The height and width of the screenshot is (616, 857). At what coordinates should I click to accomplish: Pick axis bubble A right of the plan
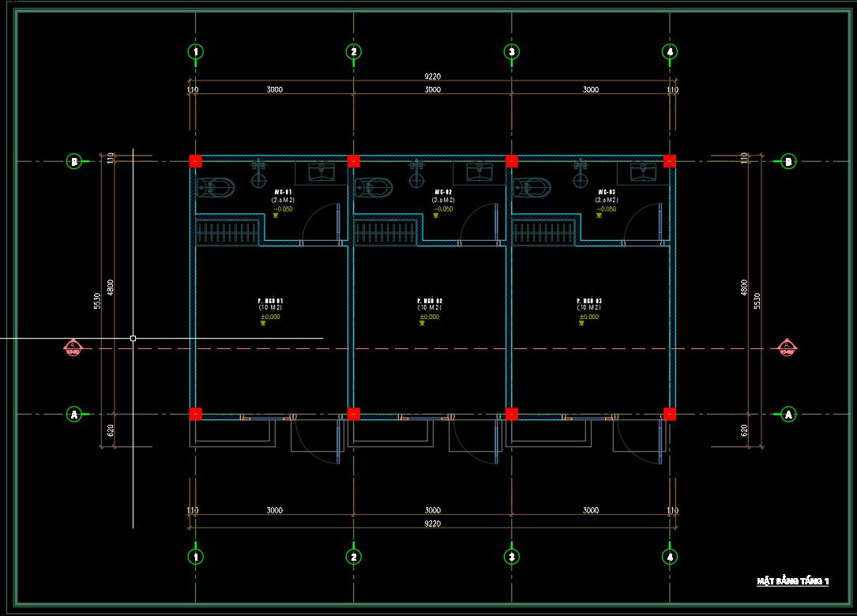pos(788,415)
